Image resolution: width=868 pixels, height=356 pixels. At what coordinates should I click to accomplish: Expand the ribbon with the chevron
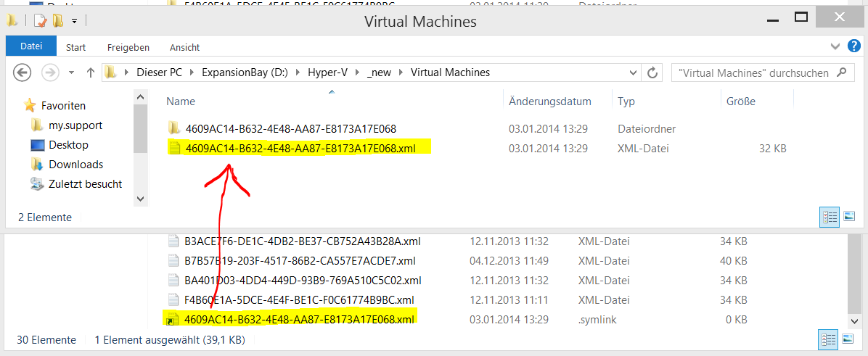(x=836, y=47)
